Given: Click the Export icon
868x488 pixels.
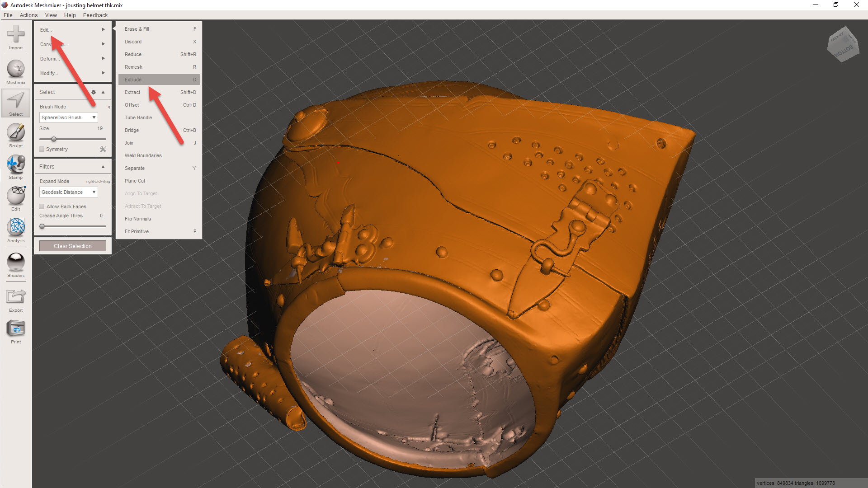Looking at the screenshot, I should pos(16,297).
